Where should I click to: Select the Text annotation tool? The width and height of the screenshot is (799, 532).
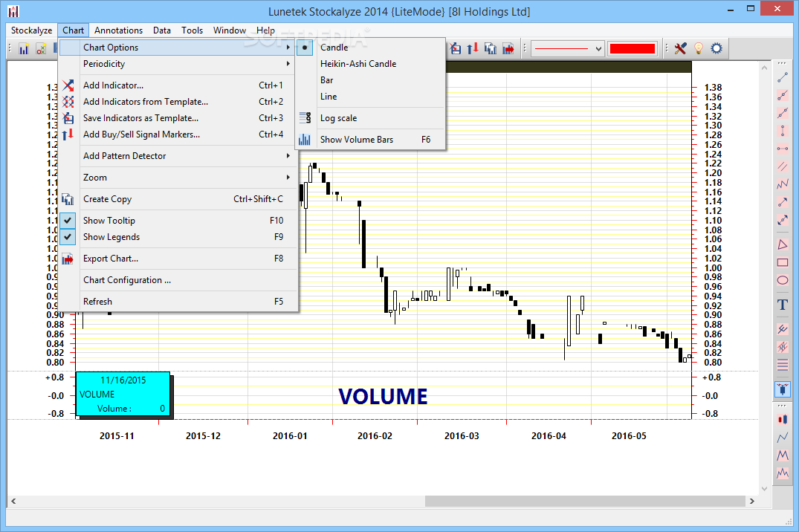click(x=782, y=305)
